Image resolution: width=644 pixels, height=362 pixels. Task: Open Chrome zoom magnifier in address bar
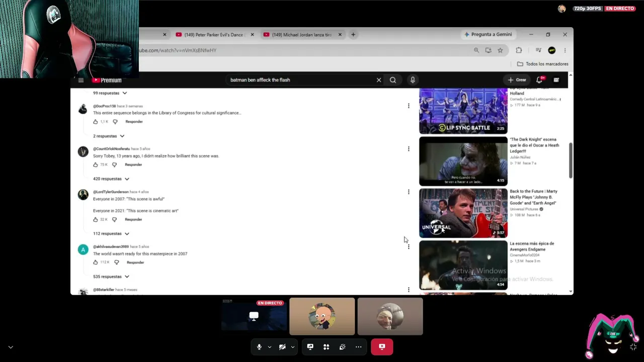(476, 50)
